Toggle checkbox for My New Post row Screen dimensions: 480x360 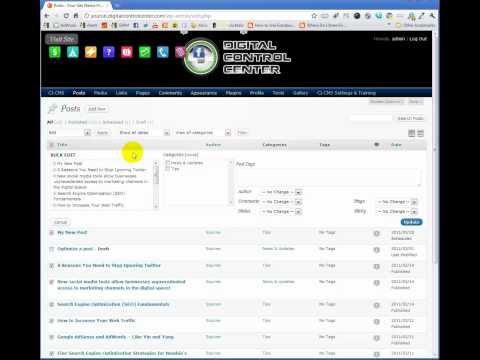point(51,233)
